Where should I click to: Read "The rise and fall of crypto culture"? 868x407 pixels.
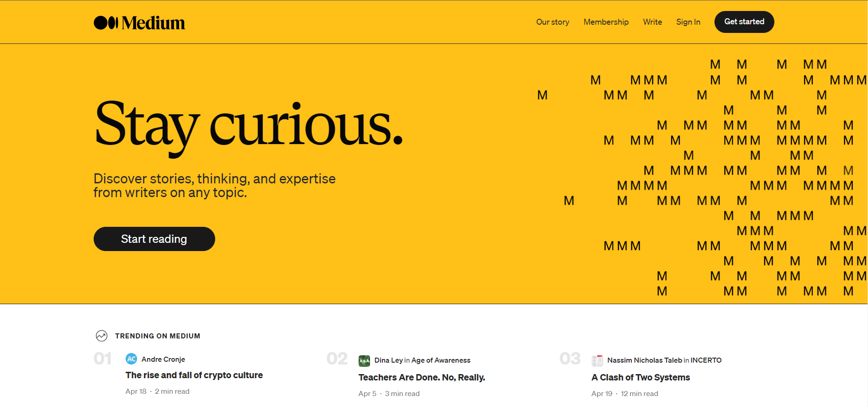pyautogui.click(x=194, y=375)
